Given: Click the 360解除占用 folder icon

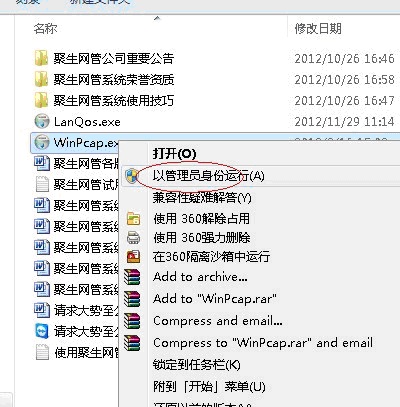Looking at the screenshot, I should (133, 218).
